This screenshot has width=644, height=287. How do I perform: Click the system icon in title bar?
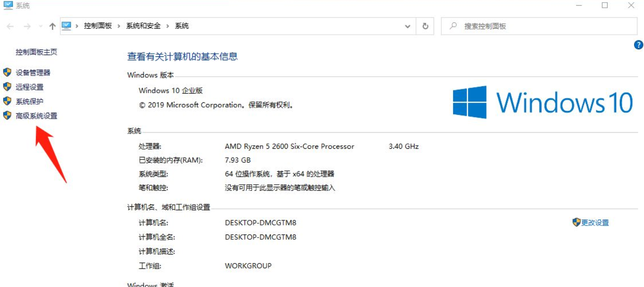click(8, 6)
